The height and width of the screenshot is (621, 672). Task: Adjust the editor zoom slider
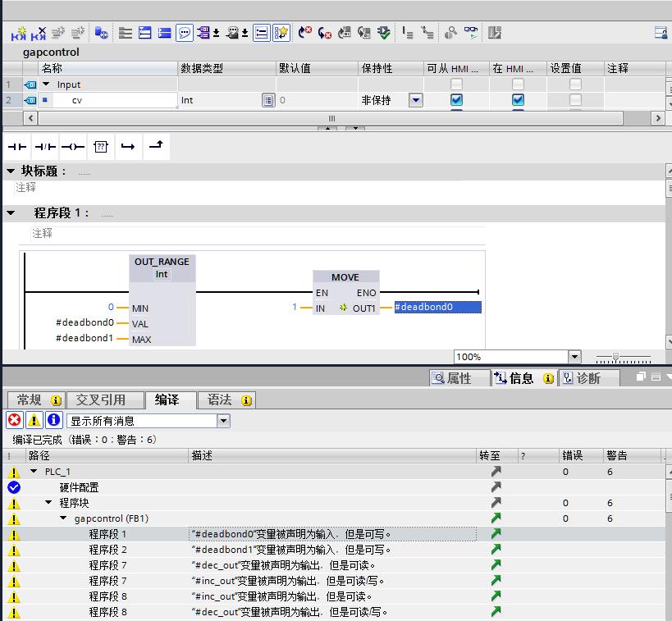[x=616, y=357]
